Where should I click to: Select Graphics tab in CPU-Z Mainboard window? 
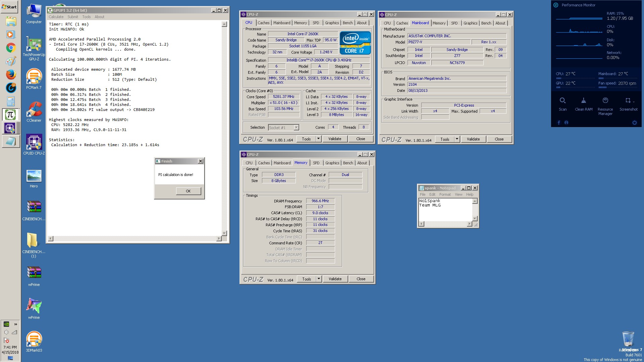point(470,23)
